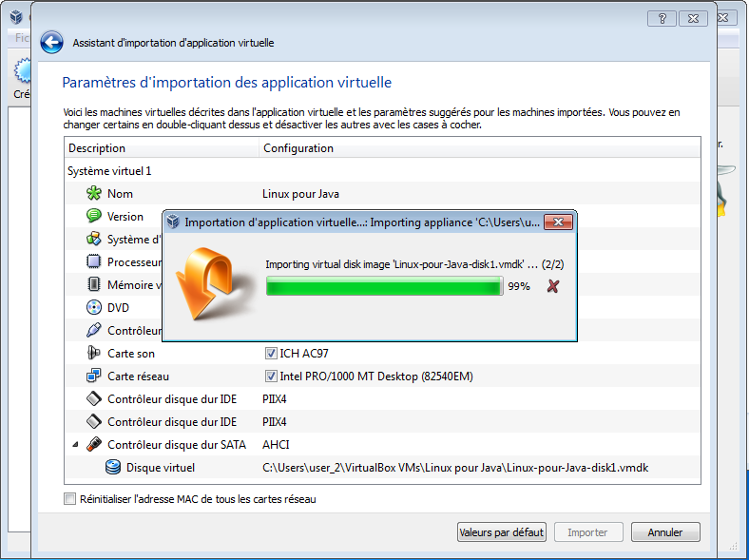The image size is (749, 560).
Task: Select the Linux pour Java name value
Action: (300, 194)
